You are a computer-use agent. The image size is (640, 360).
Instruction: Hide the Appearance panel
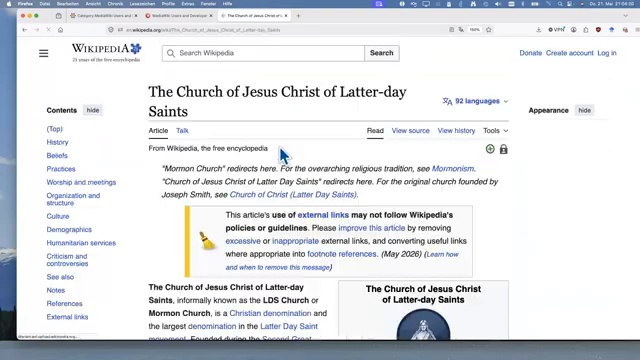584,110
